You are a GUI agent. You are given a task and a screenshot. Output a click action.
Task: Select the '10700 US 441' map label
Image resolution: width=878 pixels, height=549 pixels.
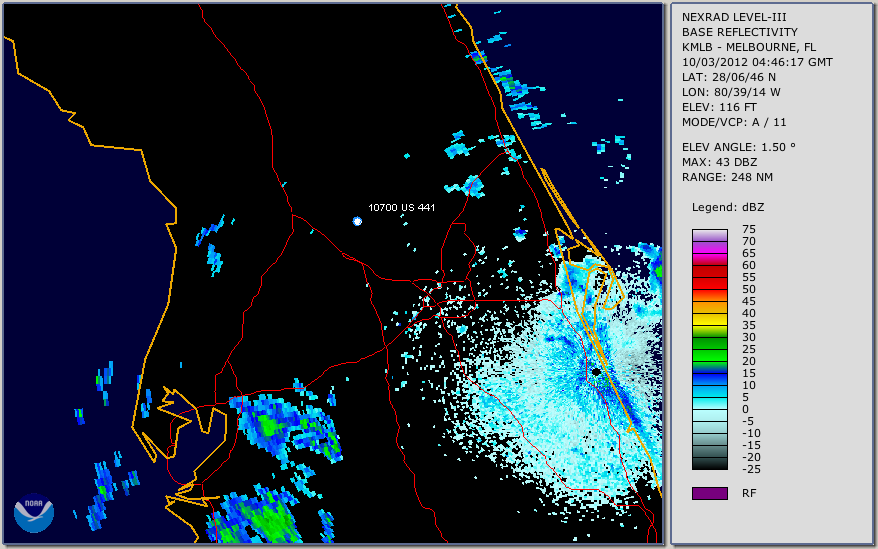[x=401, y=207]
